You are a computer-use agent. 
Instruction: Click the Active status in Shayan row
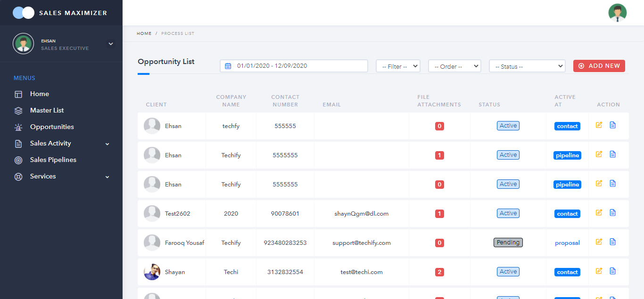508,272
